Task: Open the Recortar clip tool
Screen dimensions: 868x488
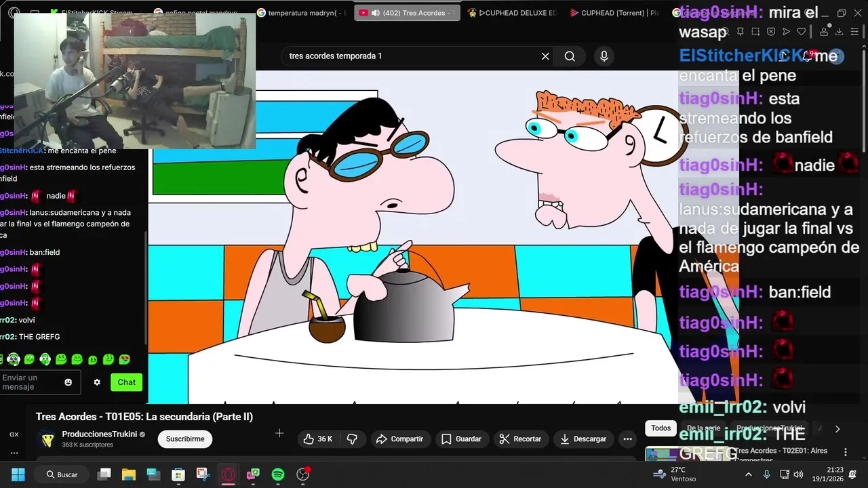Action: 520,439
